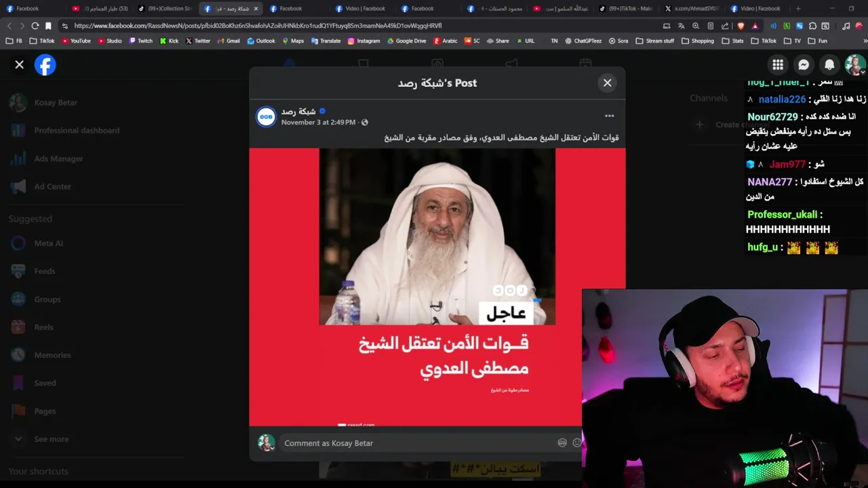Open the breaking news post image

point(437,287)
